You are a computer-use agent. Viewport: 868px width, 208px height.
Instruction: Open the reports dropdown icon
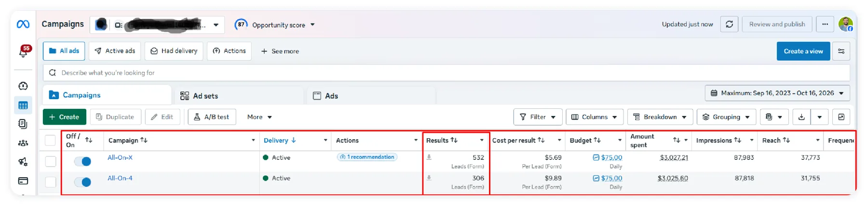coord(773,117)
